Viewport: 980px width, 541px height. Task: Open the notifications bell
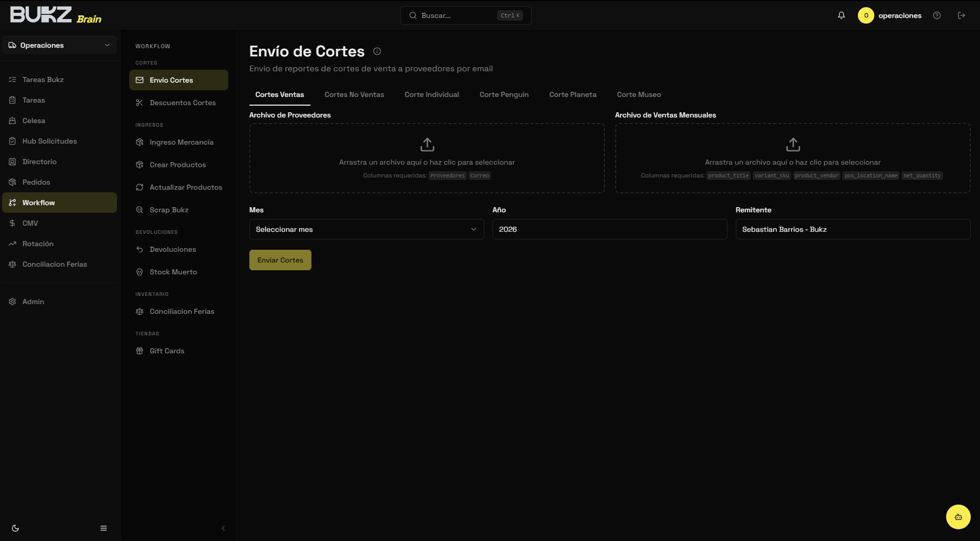(841, 15)
